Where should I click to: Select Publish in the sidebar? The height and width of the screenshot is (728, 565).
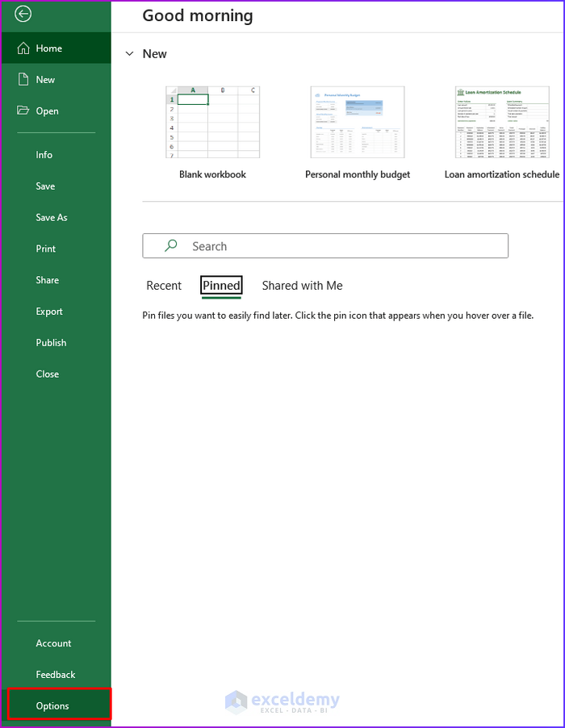point(51,343)
